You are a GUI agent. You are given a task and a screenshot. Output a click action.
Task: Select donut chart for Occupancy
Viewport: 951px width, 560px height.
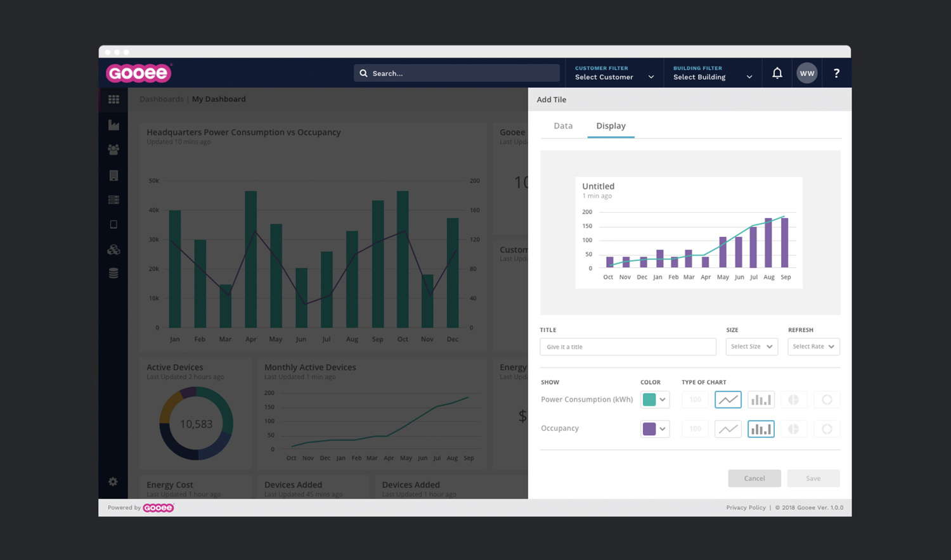(827, 429)
